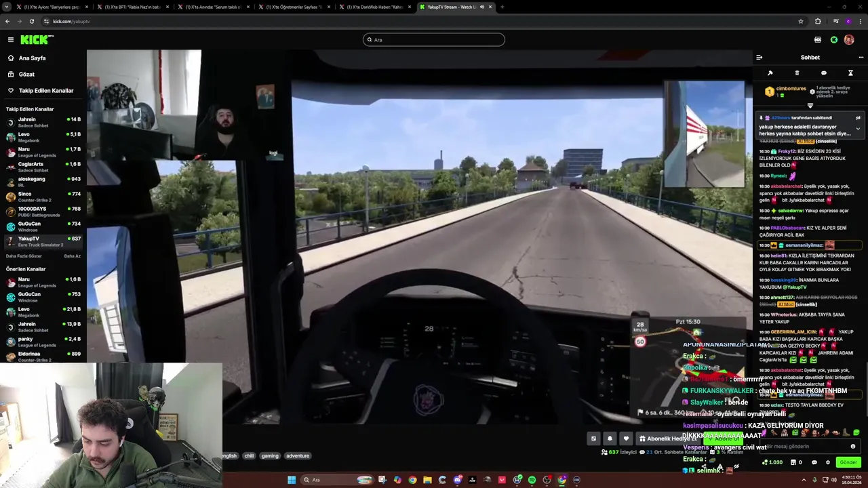
Task: Open chat more options menu
Action: pos(861,58)
